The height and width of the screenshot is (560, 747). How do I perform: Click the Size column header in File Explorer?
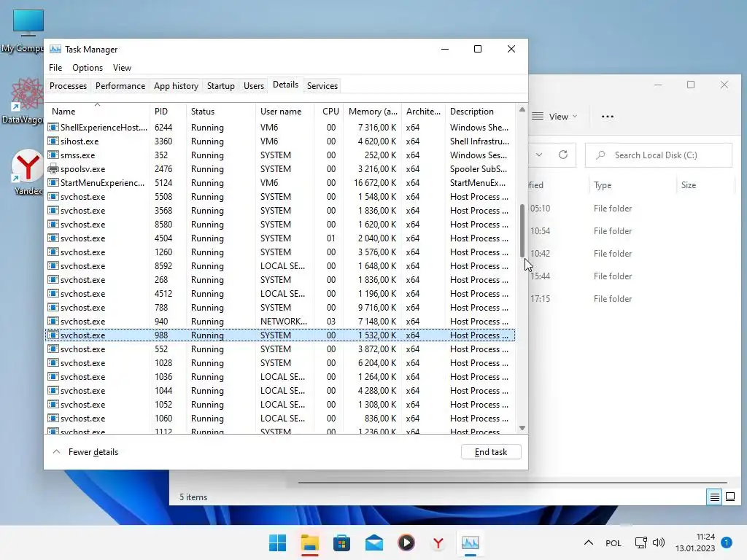[705, 185]
